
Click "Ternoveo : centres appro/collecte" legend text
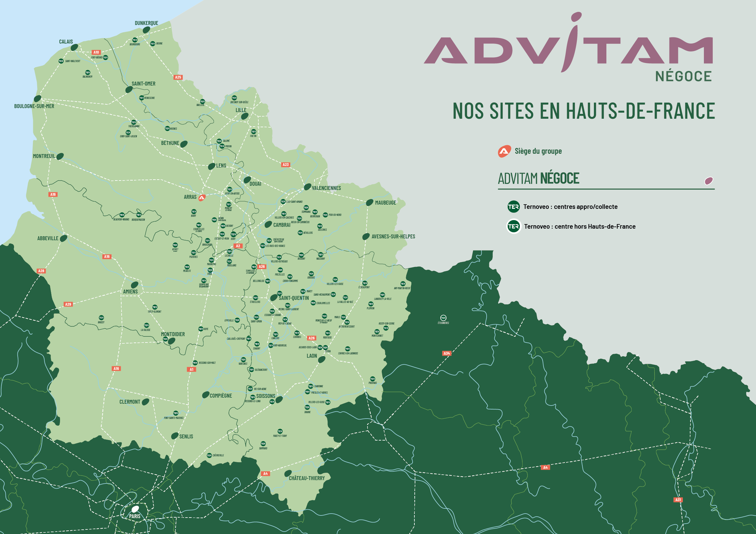click(571, 207)
